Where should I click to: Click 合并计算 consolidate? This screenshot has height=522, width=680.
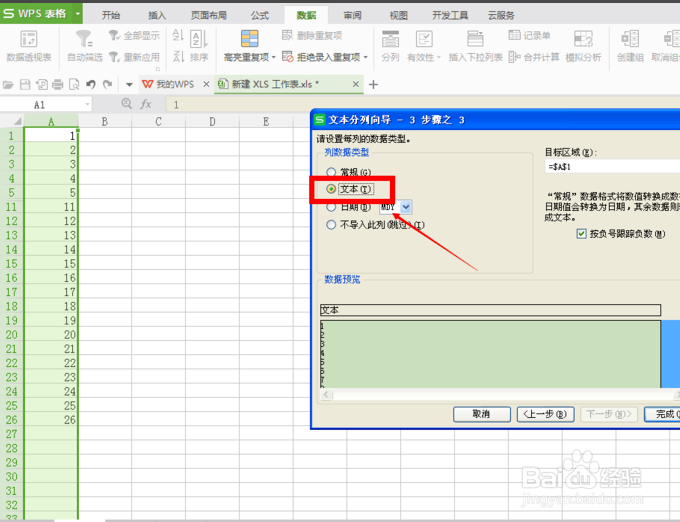click(x=534, y=57)
